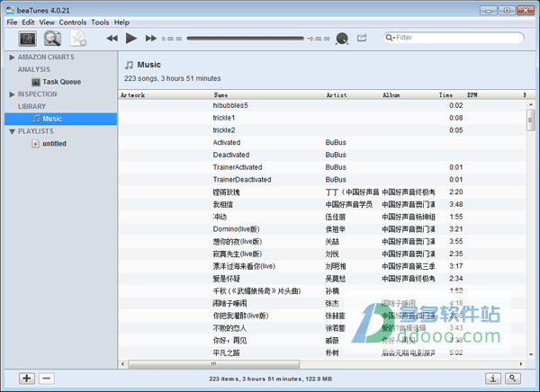The width and height of the screenshot is (540, 392).
Task: Open the File menu
Action: coord(12,22)
